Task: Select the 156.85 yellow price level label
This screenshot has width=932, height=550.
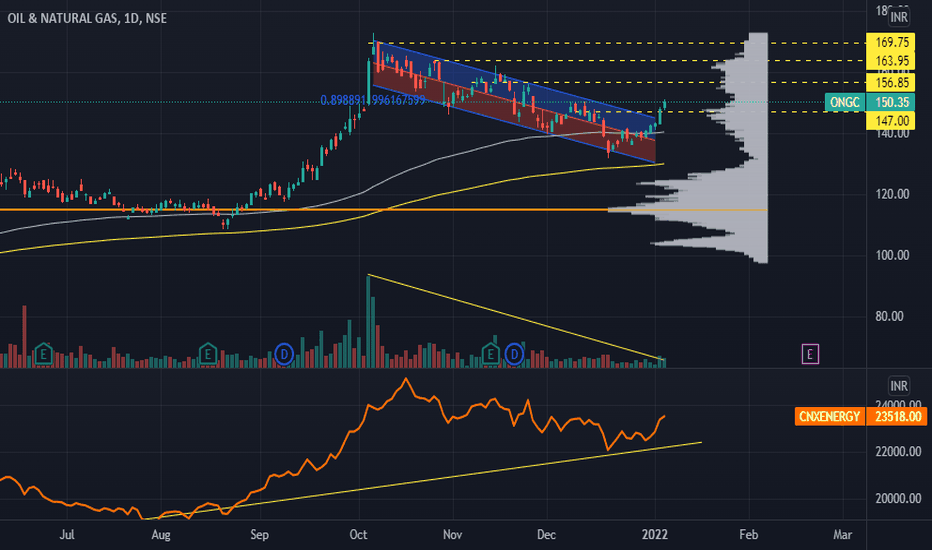Action: [891, 83]
